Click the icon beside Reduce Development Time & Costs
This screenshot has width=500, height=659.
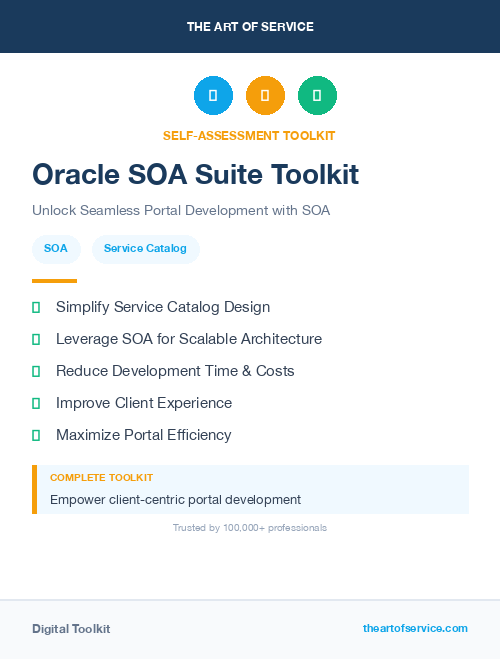36,371
